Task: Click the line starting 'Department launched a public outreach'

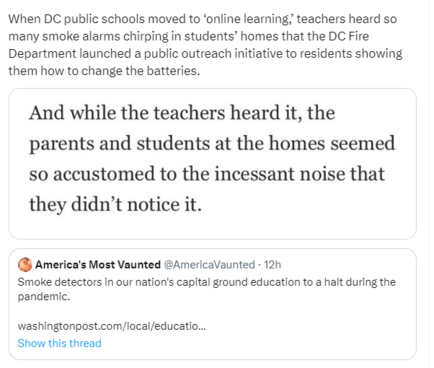Action: point(205,53)
